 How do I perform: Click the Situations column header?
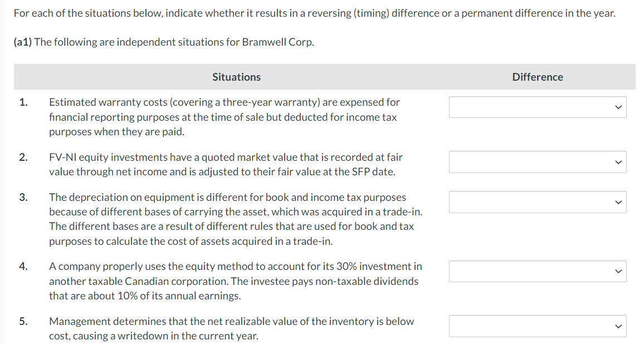pos(236,77)
